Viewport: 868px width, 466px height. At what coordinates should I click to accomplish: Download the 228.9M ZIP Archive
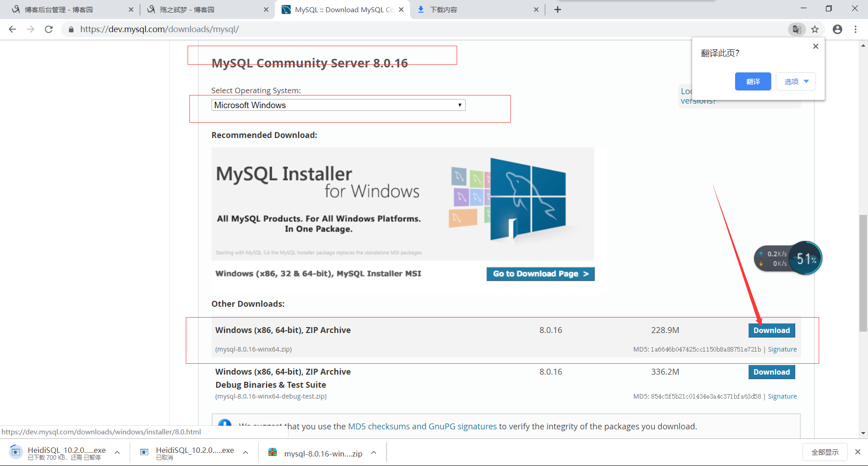[771, 330]
